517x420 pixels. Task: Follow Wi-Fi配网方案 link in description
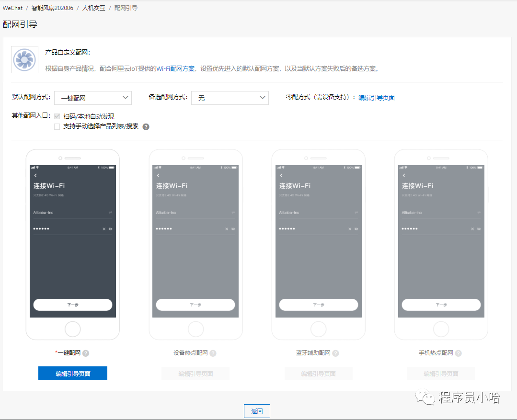175,68
